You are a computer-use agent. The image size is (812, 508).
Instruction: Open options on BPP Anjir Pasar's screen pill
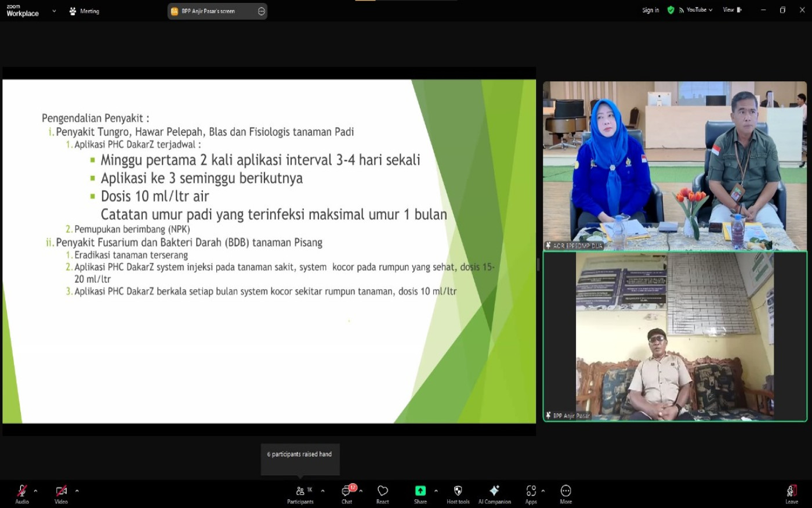(x=261, y=11)
